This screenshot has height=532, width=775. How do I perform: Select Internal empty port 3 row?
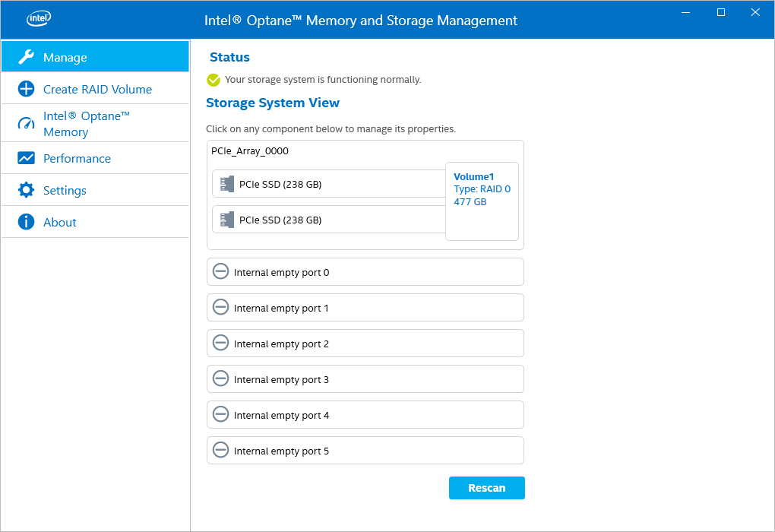click(365, 378)
